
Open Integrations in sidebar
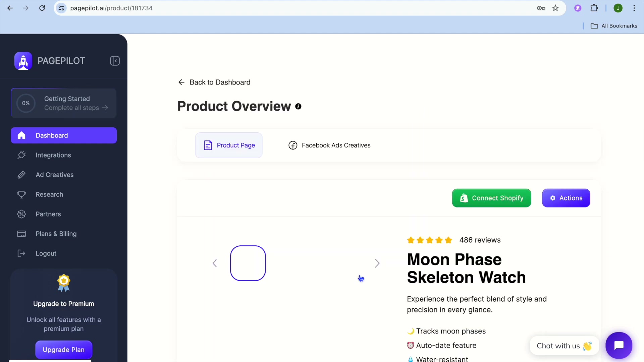(x=53, y=155)
